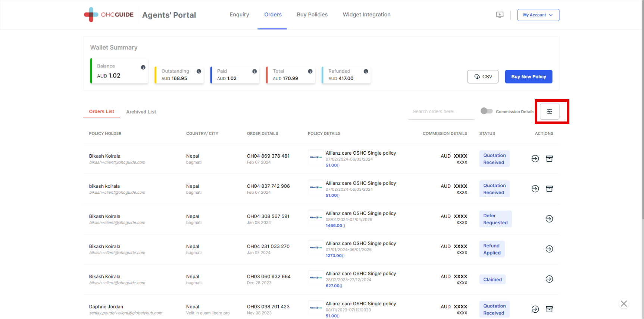Open the Enquiry menu item
The image size is (644, 319).
[x=239, y=15]
